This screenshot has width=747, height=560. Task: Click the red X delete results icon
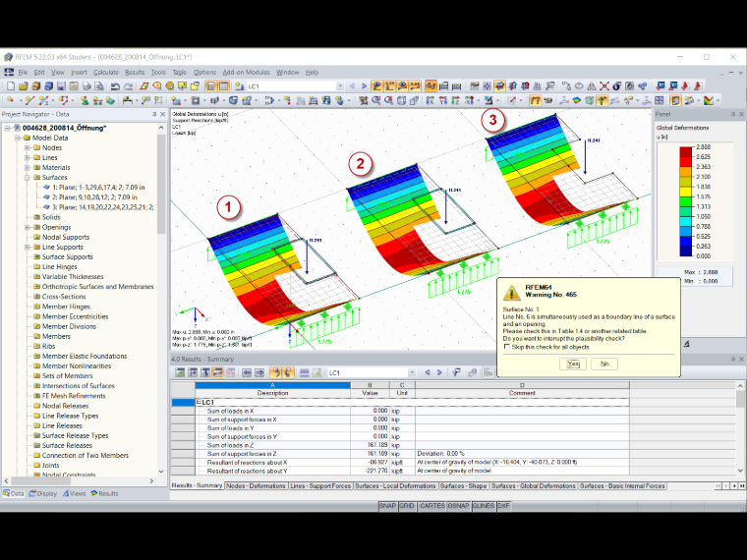[x=604, y=86]
